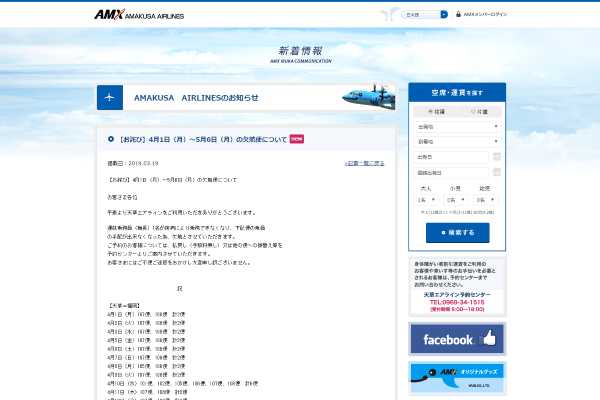
Task: Open the AMX member login link
Action: pyautogui.click(x=485, y=15)
